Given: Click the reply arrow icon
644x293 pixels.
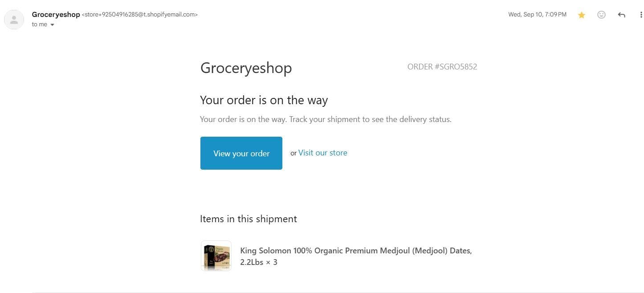Looking at the screenshot, I should point(621,15).
